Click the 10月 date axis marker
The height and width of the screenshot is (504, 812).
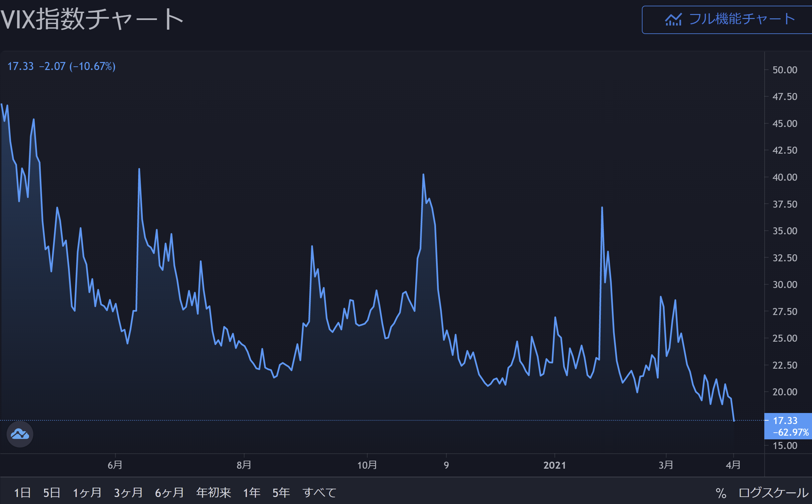point(367,465)
